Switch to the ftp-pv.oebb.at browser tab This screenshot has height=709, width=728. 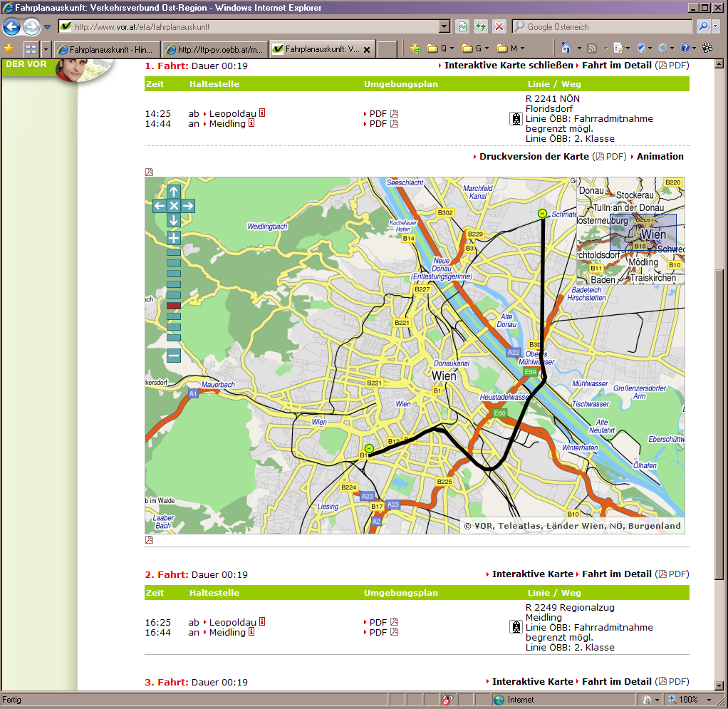(x=215, y=49)
